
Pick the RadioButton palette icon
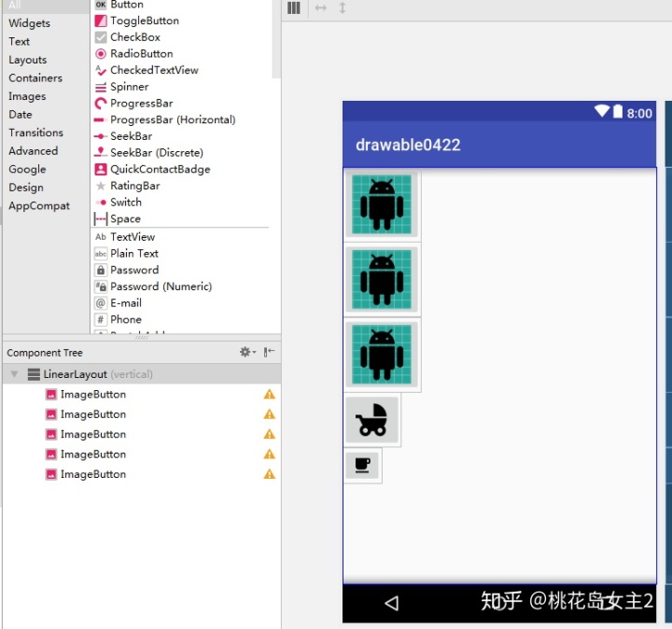tap(100, 54)
